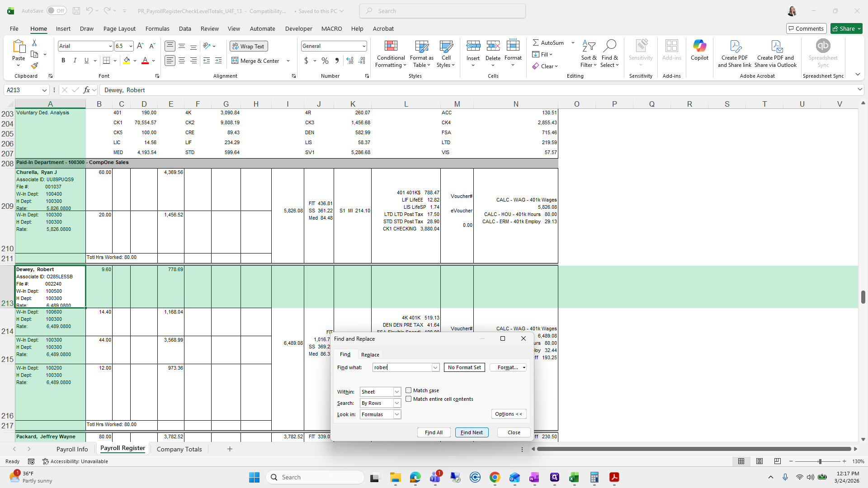Expand the Number Format General dropdown
Screen dimensions: 868x488
(x=363, y=46)
